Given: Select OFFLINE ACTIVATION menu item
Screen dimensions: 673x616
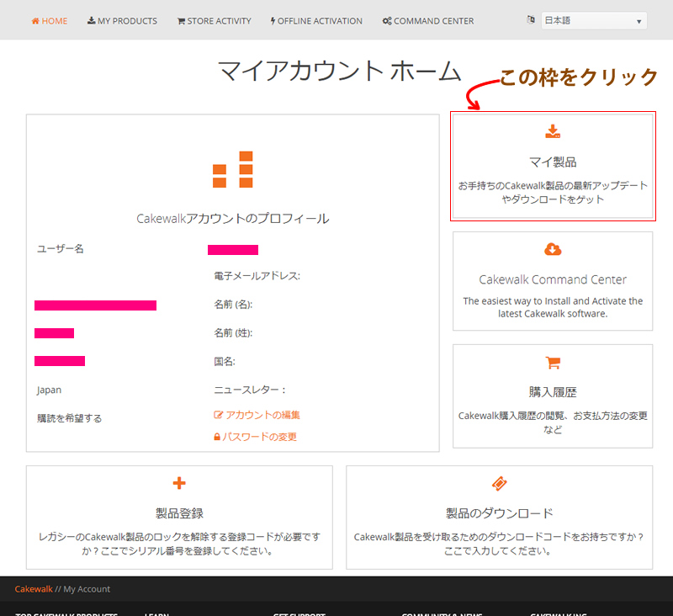Looking at the screenshot, I should [316, 21].
